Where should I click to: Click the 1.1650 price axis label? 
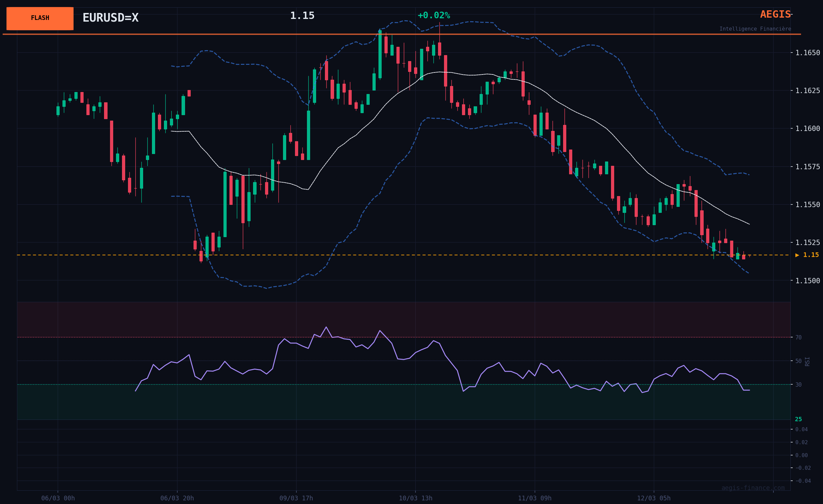[x=807, y=53]
